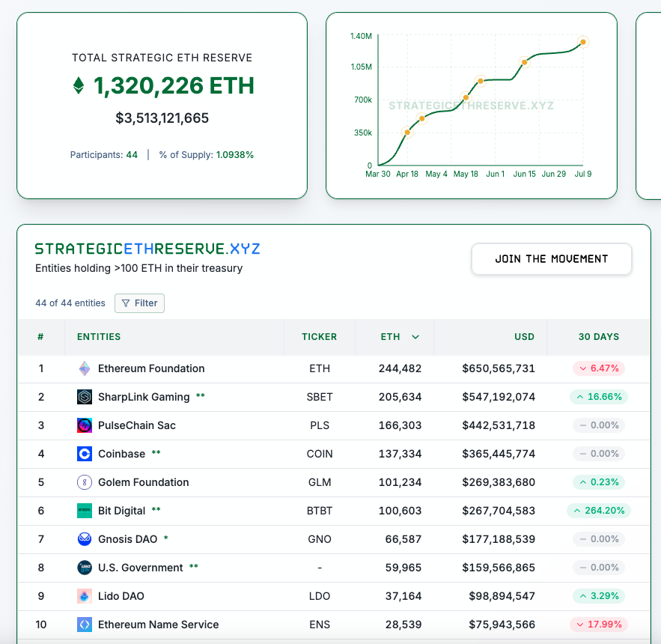661x644 pixels.
Task: Select the Jun 15 data point on chart
Action: point(525,62)
